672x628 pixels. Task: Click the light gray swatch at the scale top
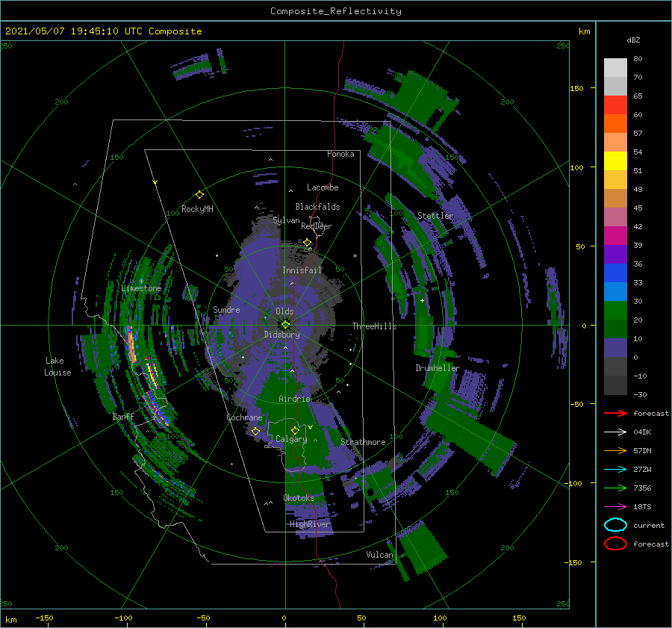[x=615, y=68]
